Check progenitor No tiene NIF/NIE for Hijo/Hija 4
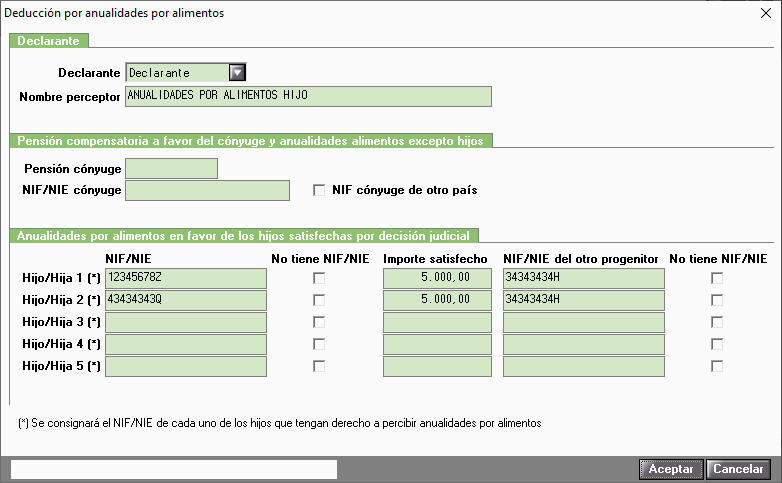 click(717, 344)
